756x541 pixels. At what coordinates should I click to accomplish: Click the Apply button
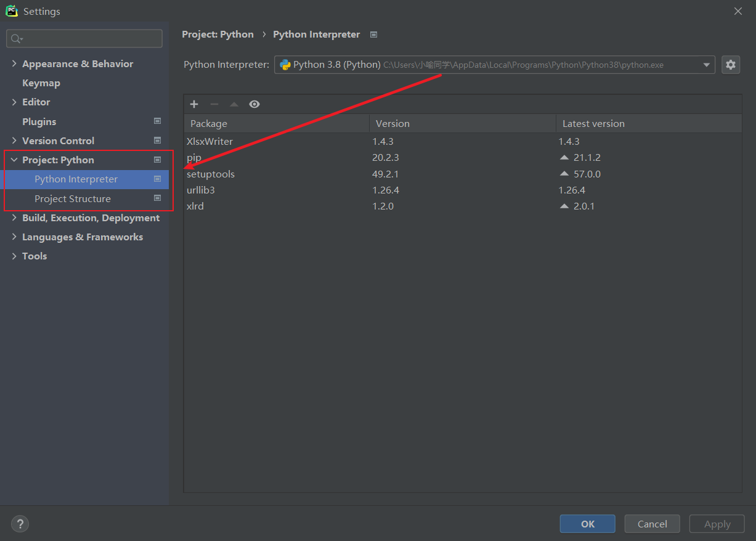click(x=717, y=524)
